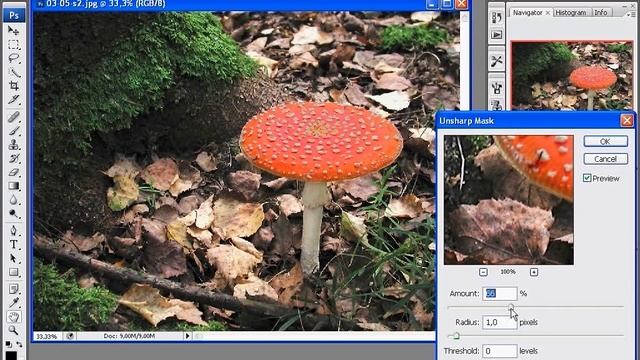Minimize the panel group
This screenshot has height=360, width=640.
[625, 7]
